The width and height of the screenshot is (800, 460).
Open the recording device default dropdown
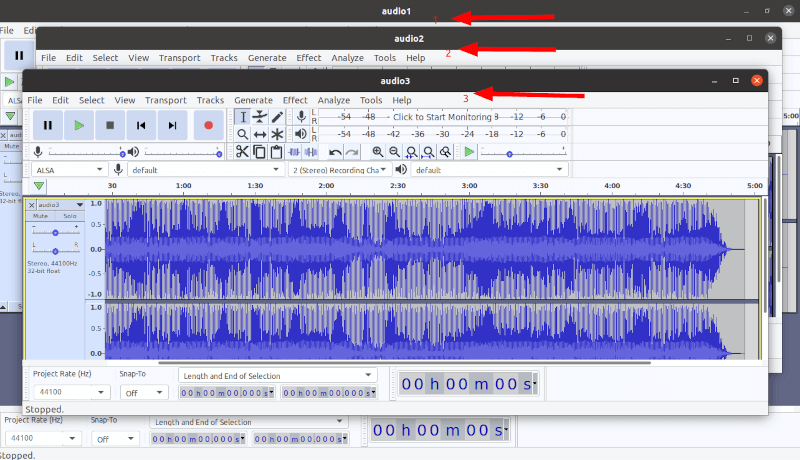point(205,170)
